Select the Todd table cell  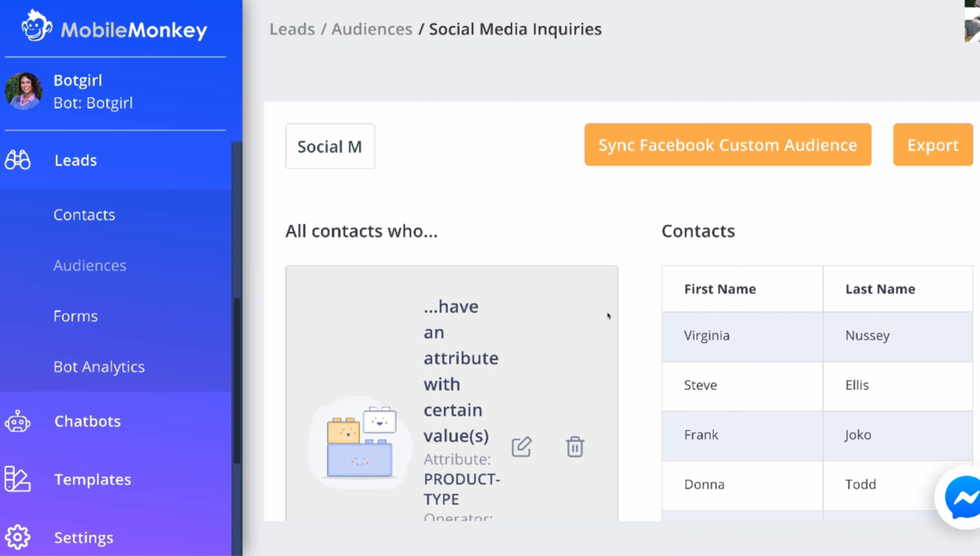click(898, 485)
